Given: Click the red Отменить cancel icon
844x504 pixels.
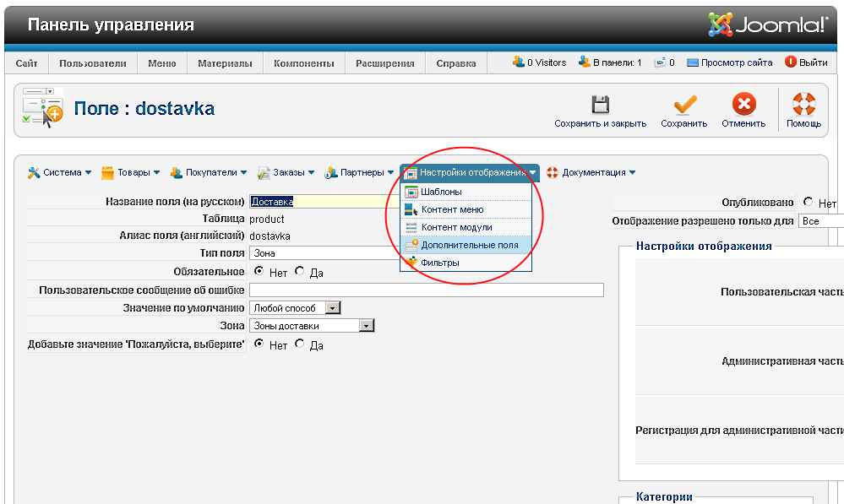Looking at the screenshot, I should pyautogui.click(x=743, y=104).
